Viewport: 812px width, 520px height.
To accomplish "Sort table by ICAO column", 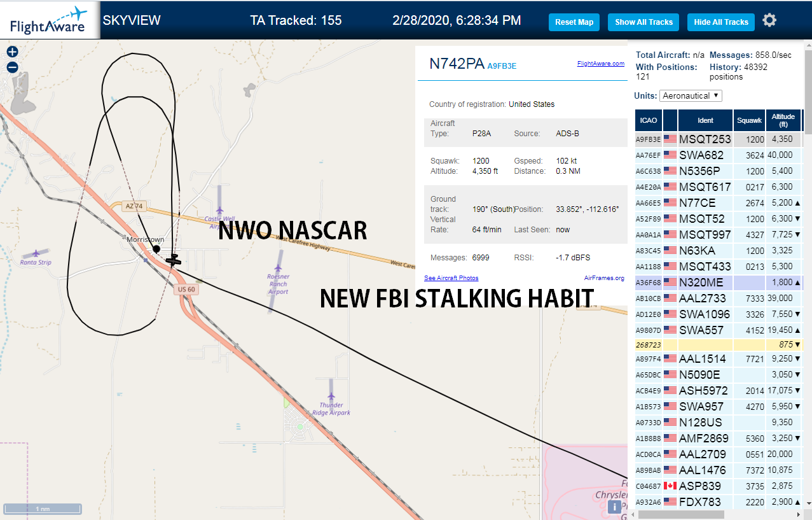I will click(649, 120).
